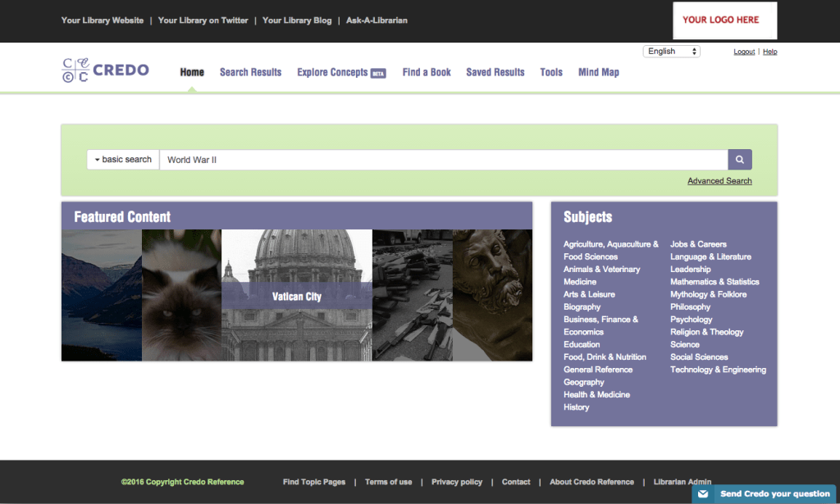840x504 pixels.
Task: Open the basic search type dropdown
Action: click(x=123, y=160)
